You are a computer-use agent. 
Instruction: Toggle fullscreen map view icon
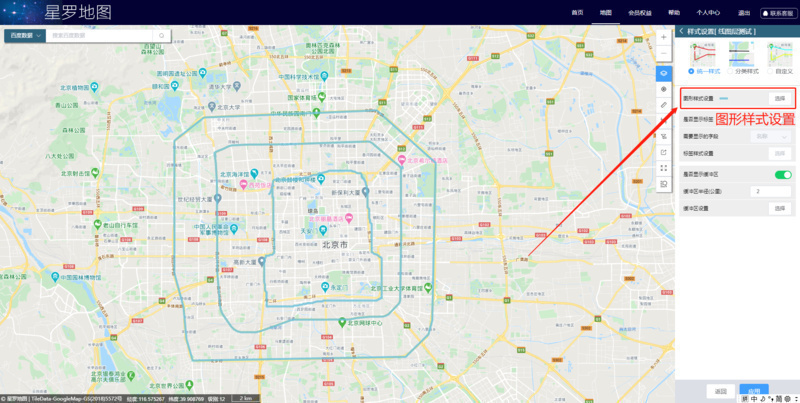coord(664,168)
